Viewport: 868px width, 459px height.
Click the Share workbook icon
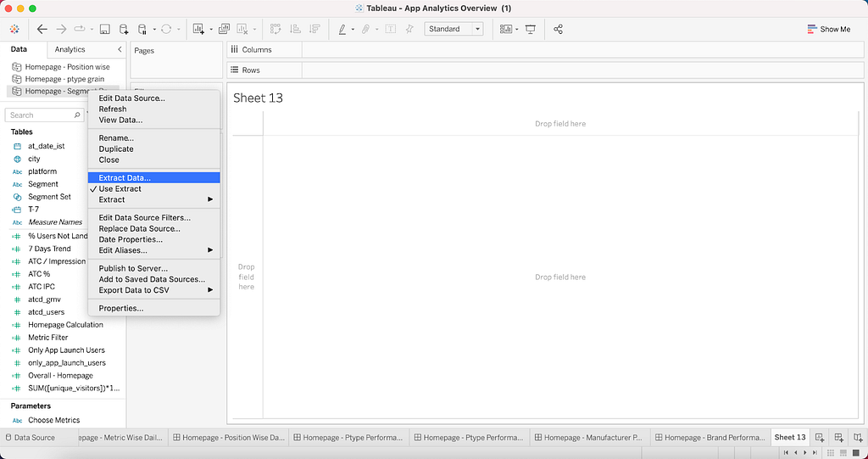tap(558, 29)
